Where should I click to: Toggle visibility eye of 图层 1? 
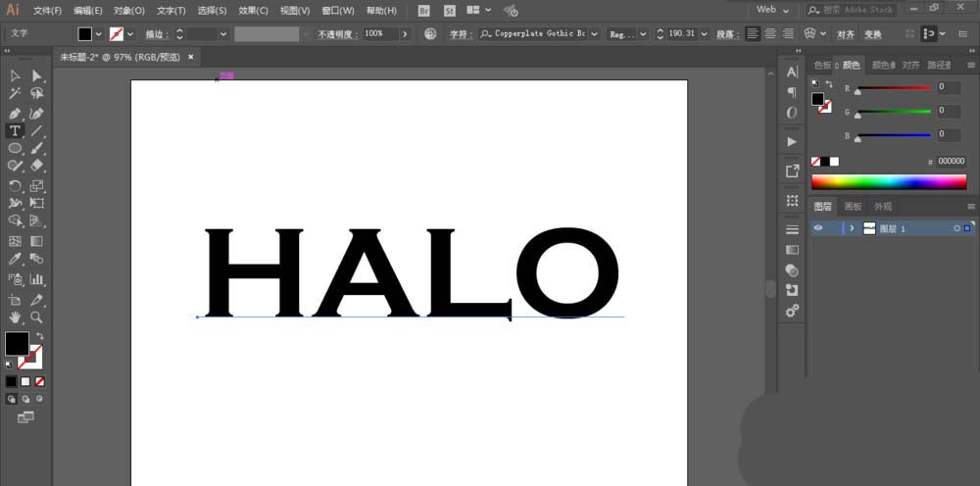(817, 228)
